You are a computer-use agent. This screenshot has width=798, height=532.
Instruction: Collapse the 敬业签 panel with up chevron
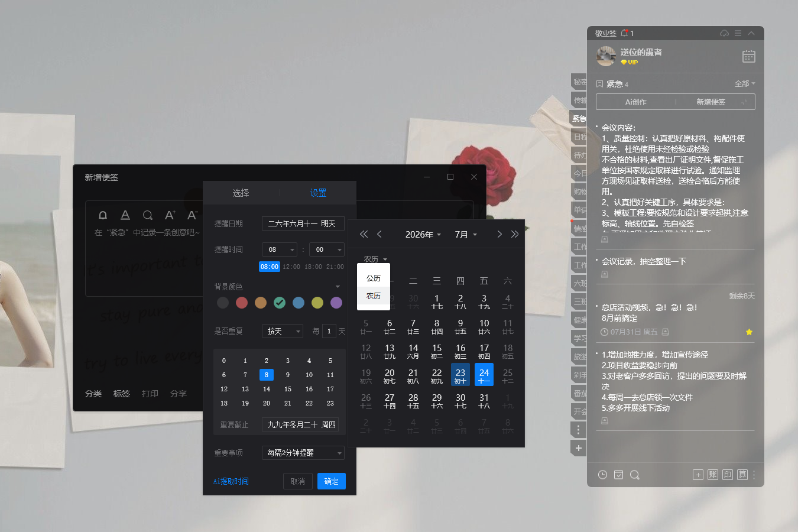[751, 33]
